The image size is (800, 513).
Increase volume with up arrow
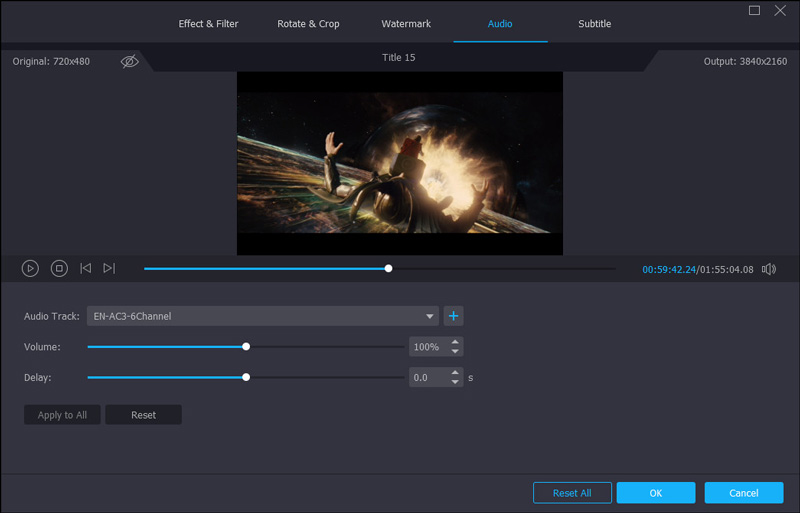(456, 342)
